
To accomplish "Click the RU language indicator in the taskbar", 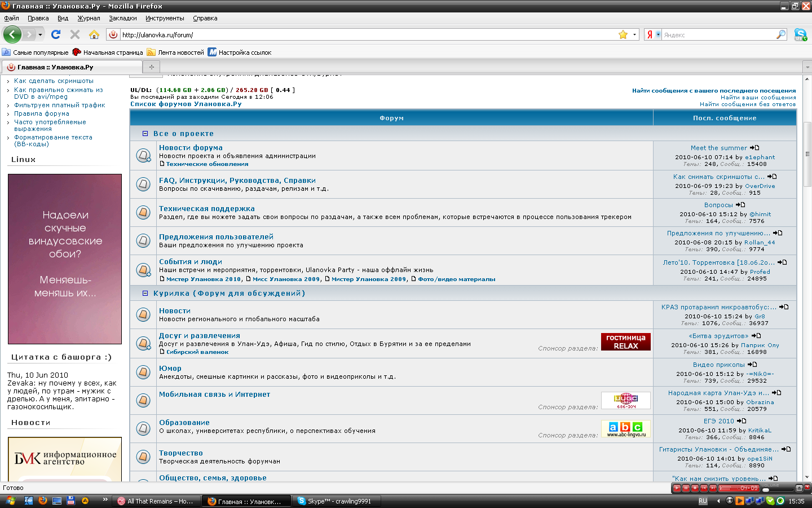I will pos(703,501).
